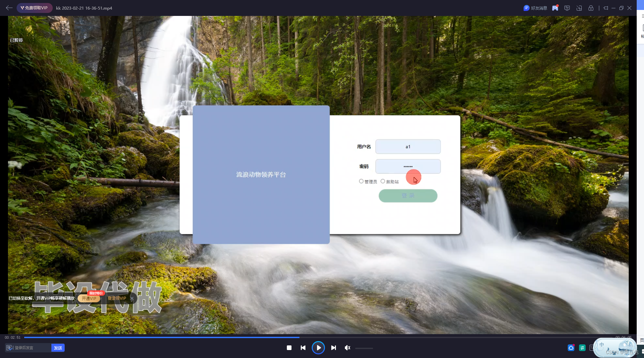Click the 发送 send button

[58, 348]
